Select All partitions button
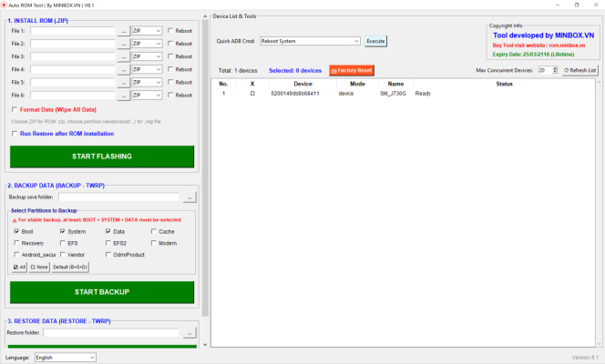Image resolution: width=605 pixels, height=364 pixels. click(x=19, y=267)
